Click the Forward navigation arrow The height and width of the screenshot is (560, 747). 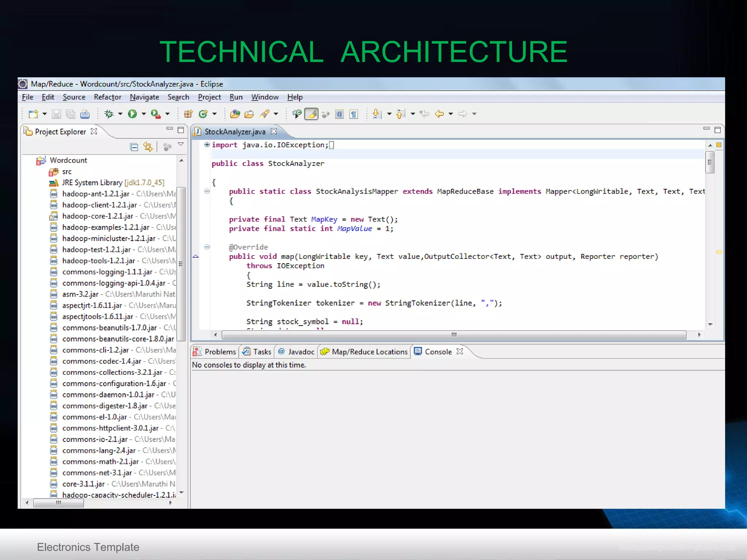coord(462,114)
